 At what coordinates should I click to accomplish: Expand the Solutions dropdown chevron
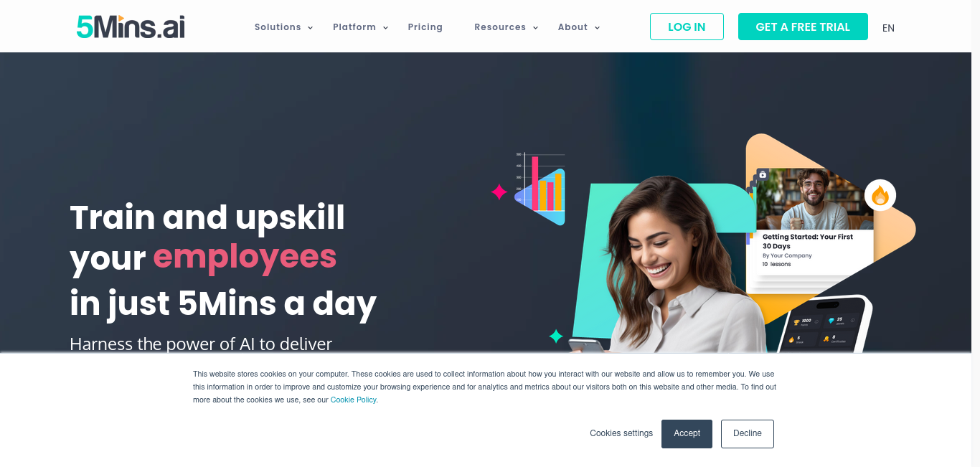point(311,28)
